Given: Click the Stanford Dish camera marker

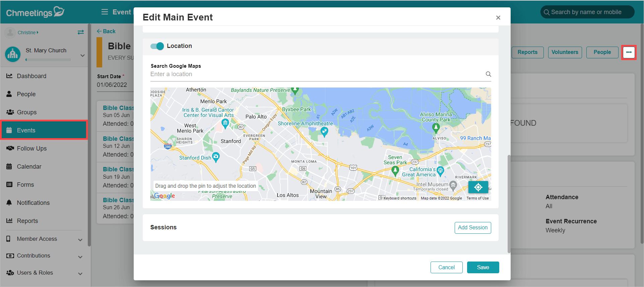Looking at the screenshot, I should tap(216, 157).
